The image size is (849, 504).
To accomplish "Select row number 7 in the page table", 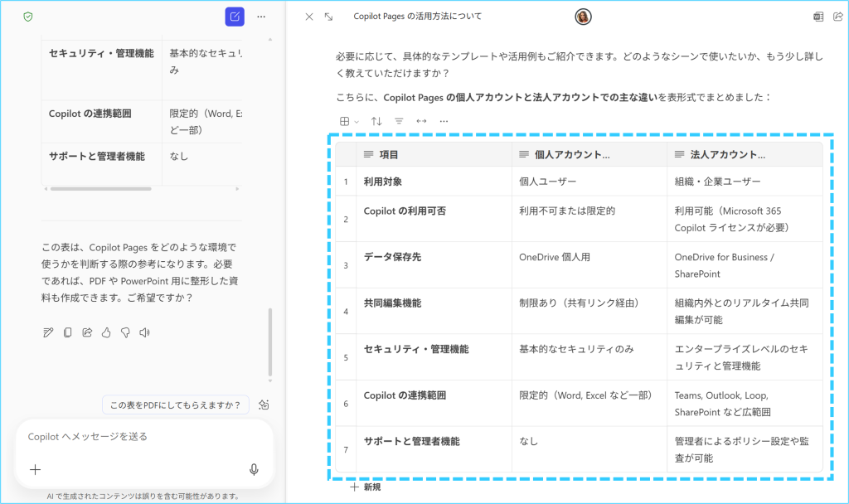I will tap(346, 449).
